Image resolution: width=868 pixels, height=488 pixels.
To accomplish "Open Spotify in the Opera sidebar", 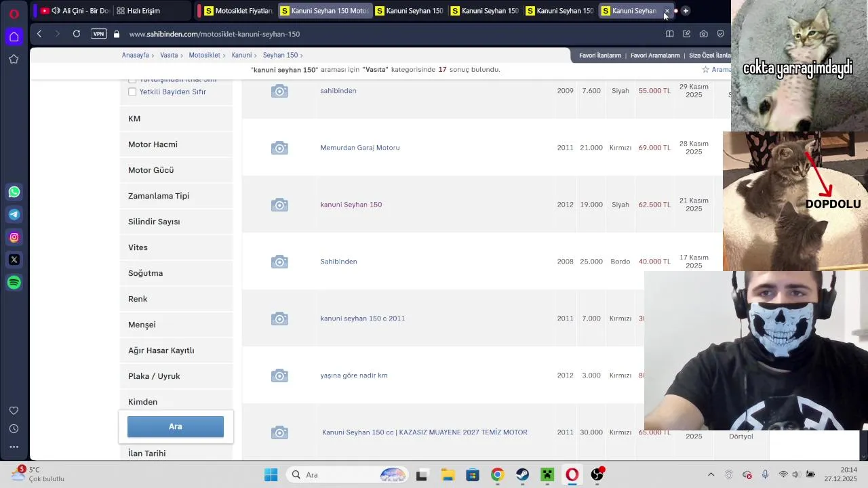I will (x=14, y=283).
